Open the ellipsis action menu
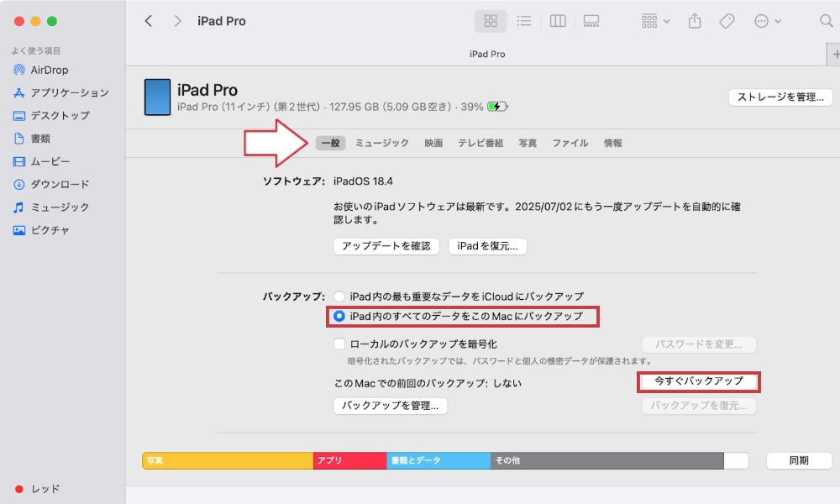This screenshot has width=840, height=504. pos(767,21)
